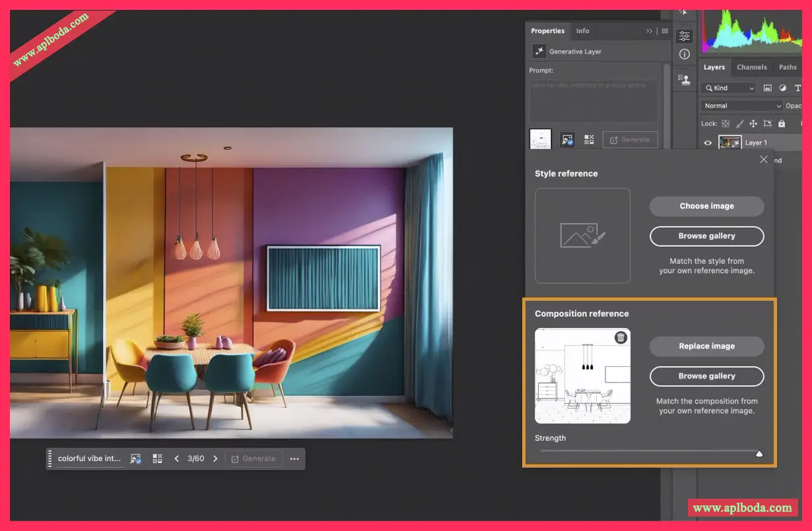
Task: Switch to the Info tab
Action: tap(582, 31)
